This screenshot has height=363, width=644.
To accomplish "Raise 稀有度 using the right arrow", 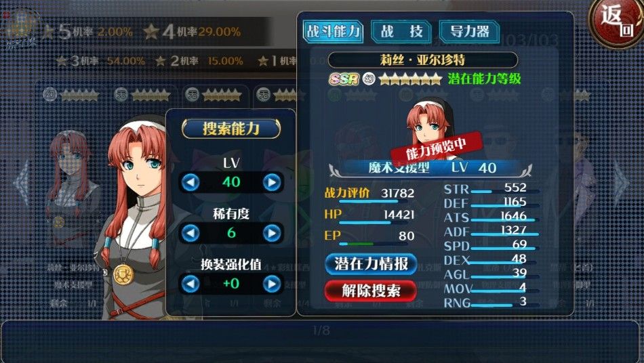I will coord(271,233).
